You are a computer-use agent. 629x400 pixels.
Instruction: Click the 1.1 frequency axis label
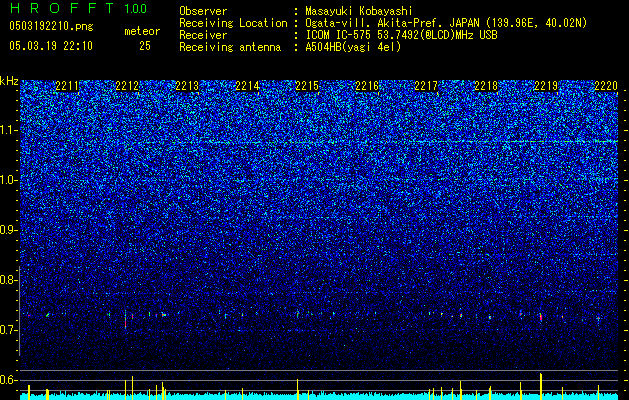[8, 130]
